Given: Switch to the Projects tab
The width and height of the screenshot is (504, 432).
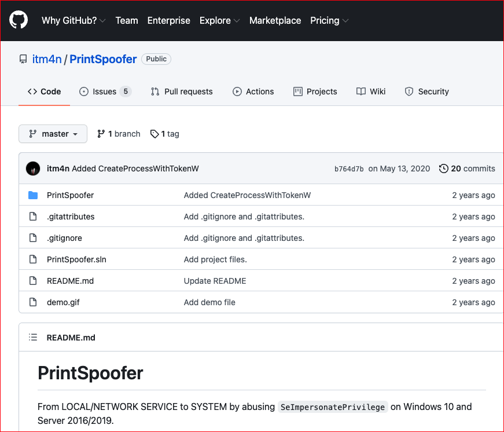Looking at the screenshot, I should point(315,91).
